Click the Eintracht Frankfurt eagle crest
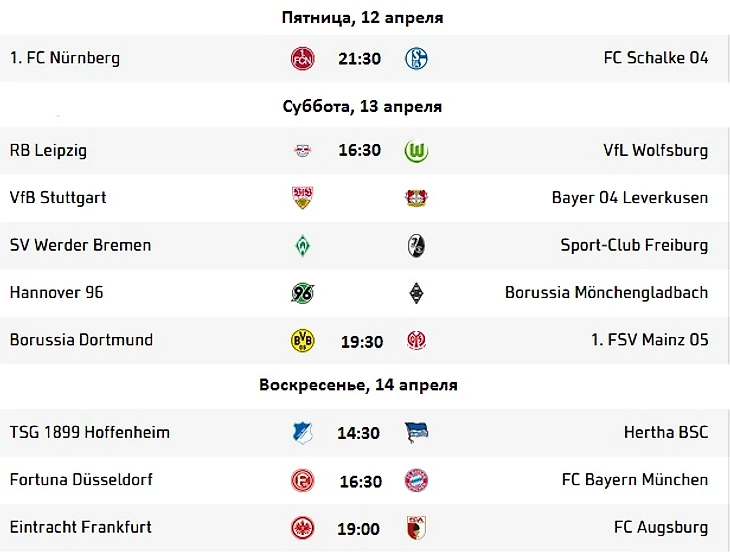730x552 pixels. pos(302,528)
